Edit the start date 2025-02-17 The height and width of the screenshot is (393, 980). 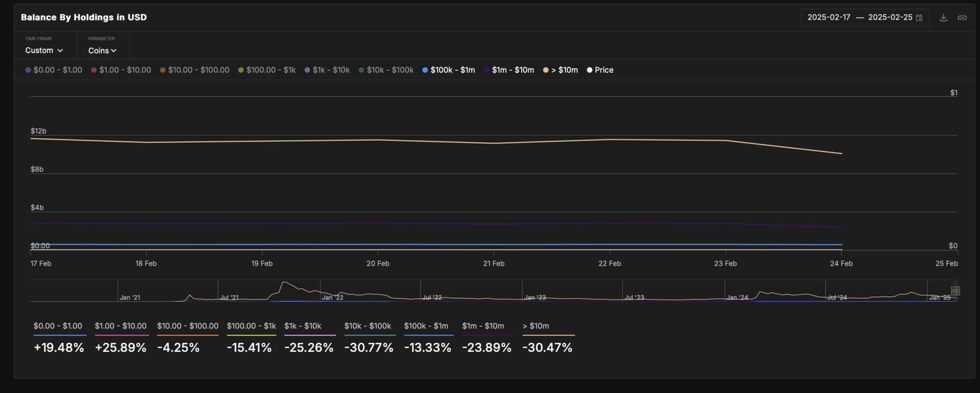pos(829,17)
